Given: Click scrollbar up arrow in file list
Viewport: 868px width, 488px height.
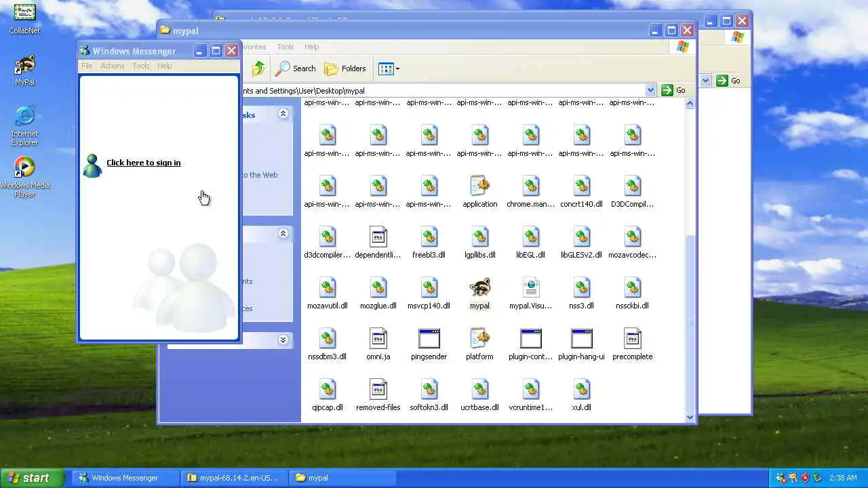Looking at the screenshot, I should (x=690, y=104).
